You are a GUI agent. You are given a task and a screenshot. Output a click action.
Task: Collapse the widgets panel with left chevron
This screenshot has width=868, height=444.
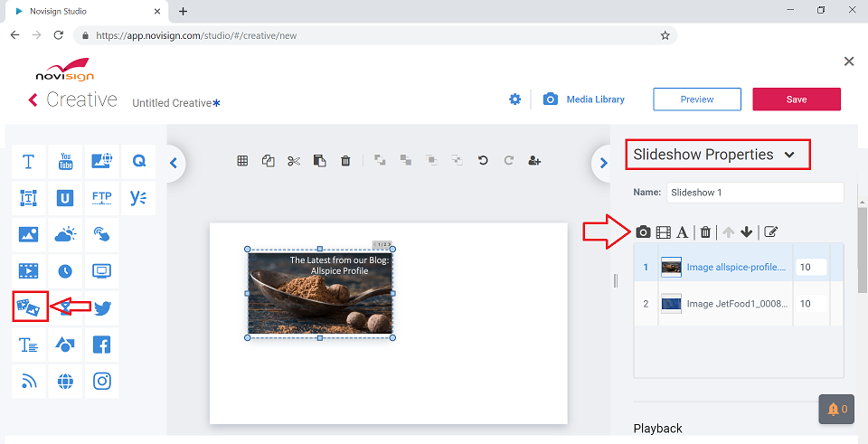174,163
